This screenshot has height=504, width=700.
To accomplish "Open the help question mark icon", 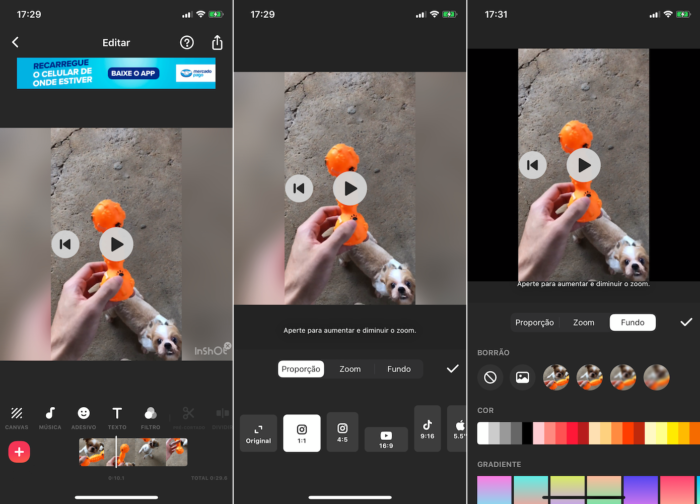I will point(187,43).
